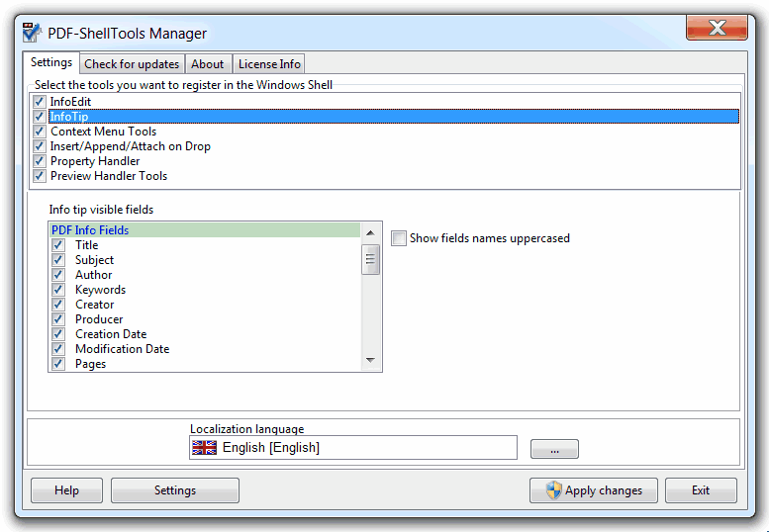Click the UK flag language icon
Screen dimensions: 769x532
tap(205, 448)
